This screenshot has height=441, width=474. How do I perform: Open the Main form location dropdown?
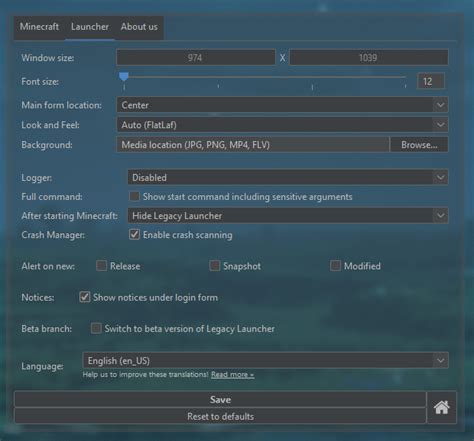282,105
